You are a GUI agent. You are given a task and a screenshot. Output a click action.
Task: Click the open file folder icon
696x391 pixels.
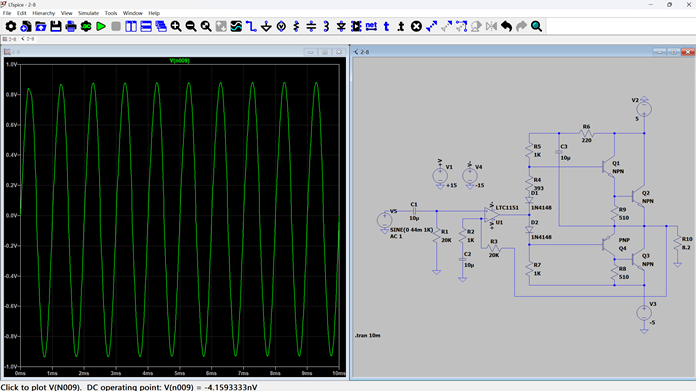click(x=41, y=27)
